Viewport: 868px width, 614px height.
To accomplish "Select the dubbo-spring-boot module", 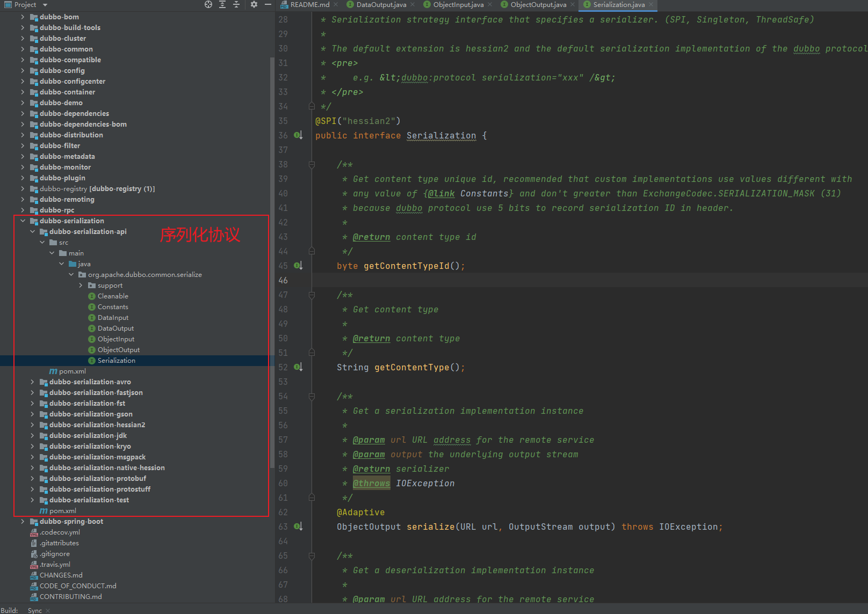I will pyautogui.click(x=71, y=522).
